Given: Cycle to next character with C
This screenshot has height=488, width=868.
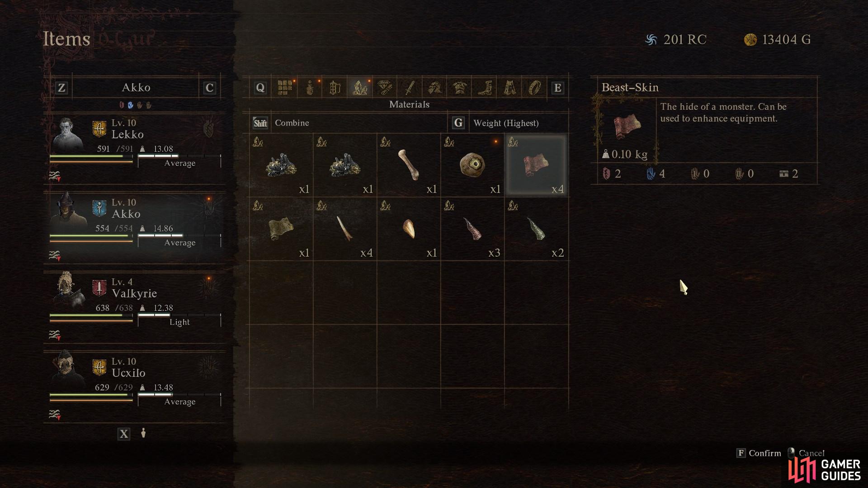Looking at the screenshot, I should 209,88.
